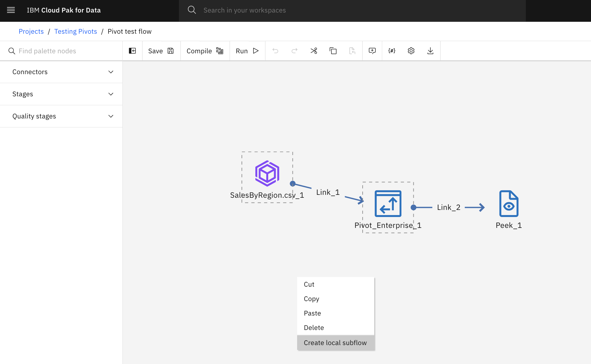Select the Peek_1 stage node icon
The image size is (591, 364).
tap(509, 204)
